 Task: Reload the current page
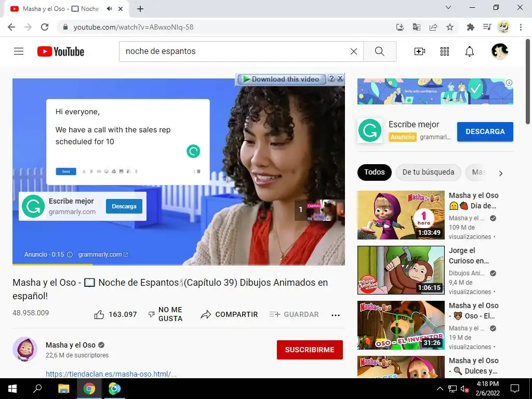click(x=45, y=27)
